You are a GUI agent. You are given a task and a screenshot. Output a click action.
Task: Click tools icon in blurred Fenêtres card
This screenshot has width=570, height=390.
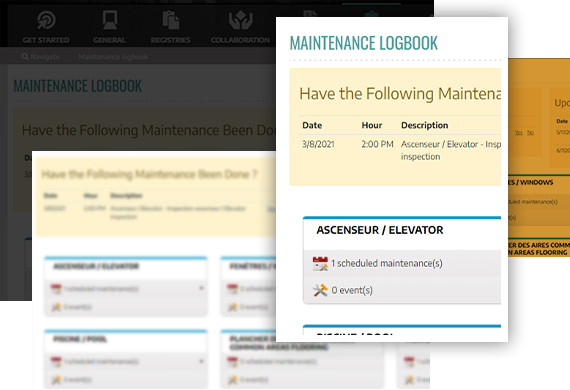pyautogui.click(x=232, y=307)
